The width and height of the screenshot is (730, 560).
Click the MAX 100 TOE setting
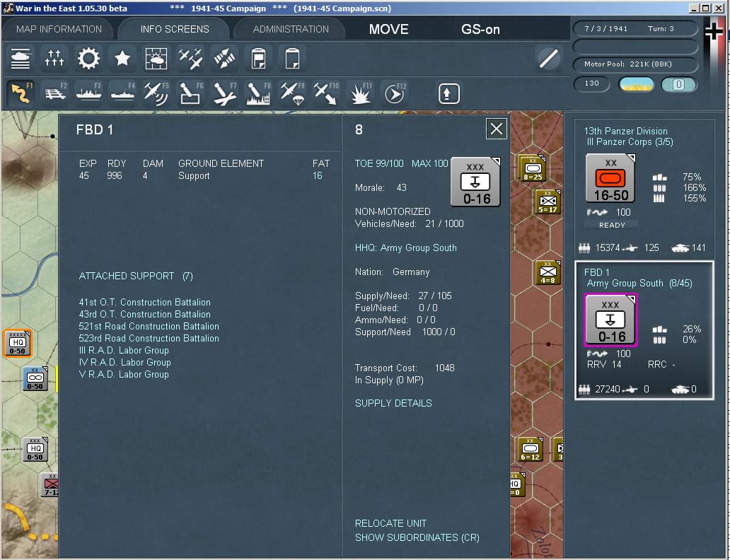point(429,163)
